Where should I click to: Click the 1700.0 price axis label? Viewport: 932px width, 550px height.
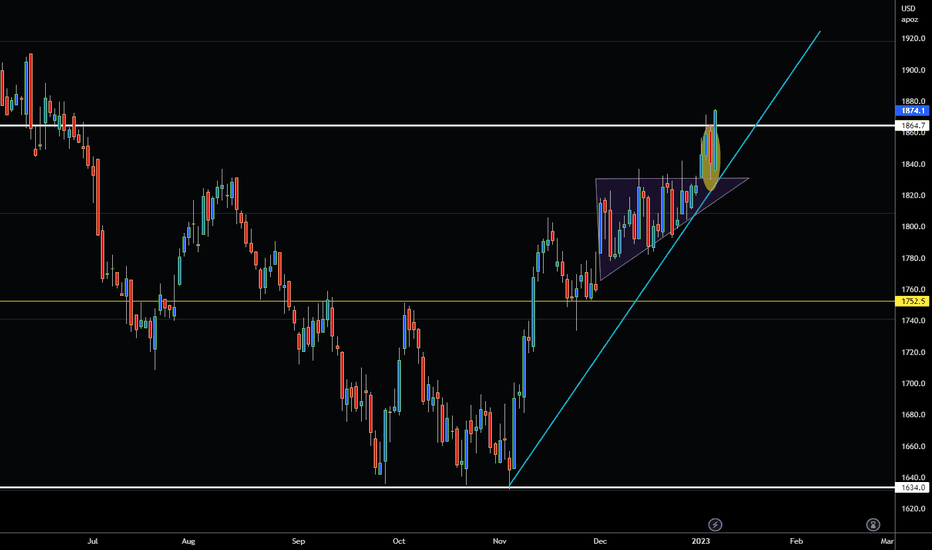click(x=913, y=384)
